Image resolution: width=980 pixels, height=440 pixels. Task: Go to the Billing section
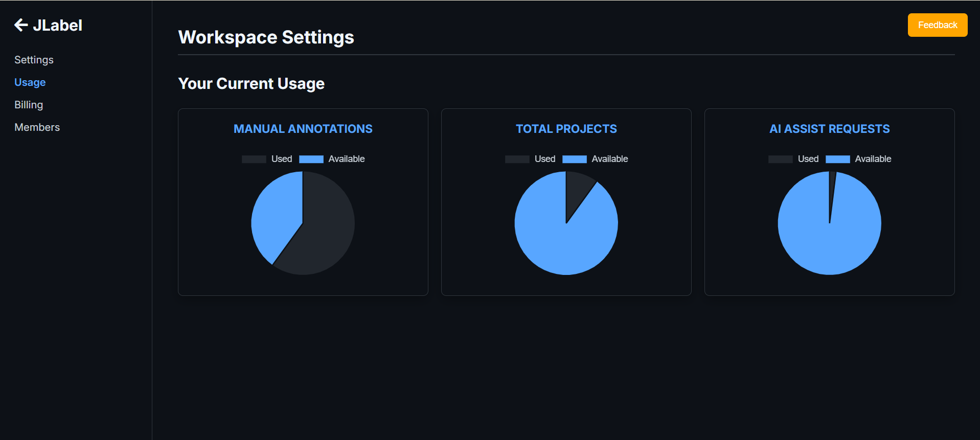coord(29,105)
